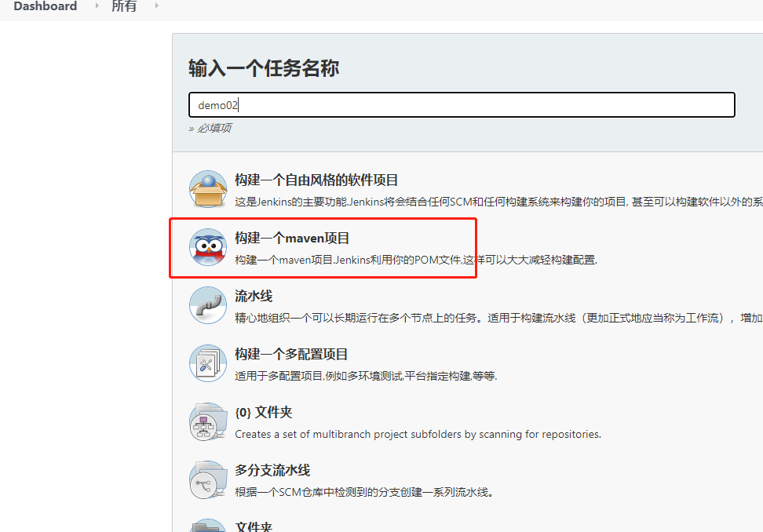The height and width of the screenshot is (532, 763).
Task: Choose the 流水线 item title
Action: point(254,296)
